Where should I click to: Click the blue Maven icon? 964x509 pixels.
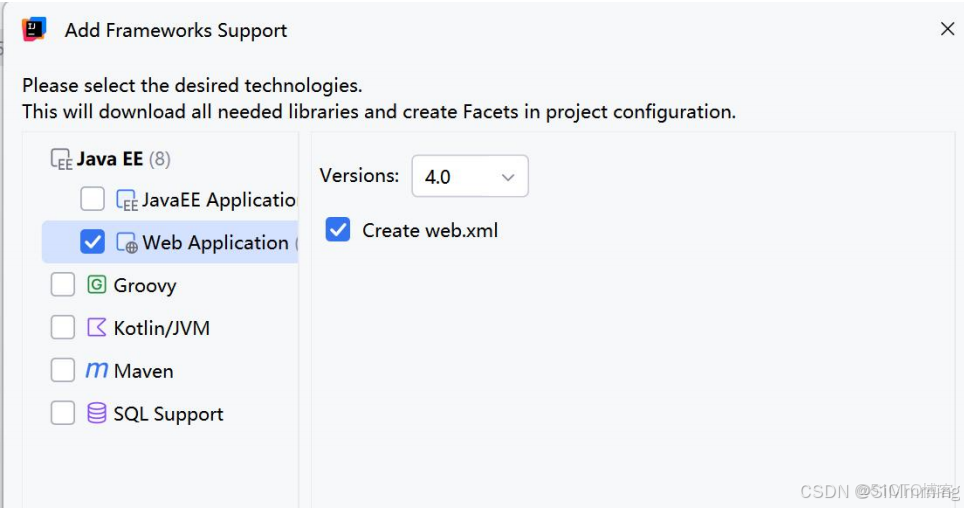coord(96,371)
